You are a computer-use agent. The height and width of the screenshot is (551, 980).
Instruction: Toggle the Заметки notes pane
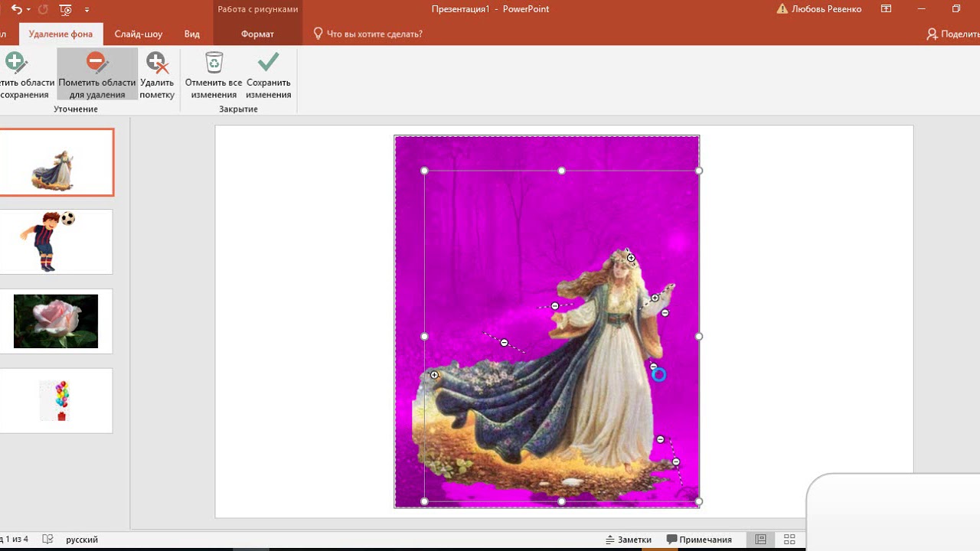(x=629, y=540)
